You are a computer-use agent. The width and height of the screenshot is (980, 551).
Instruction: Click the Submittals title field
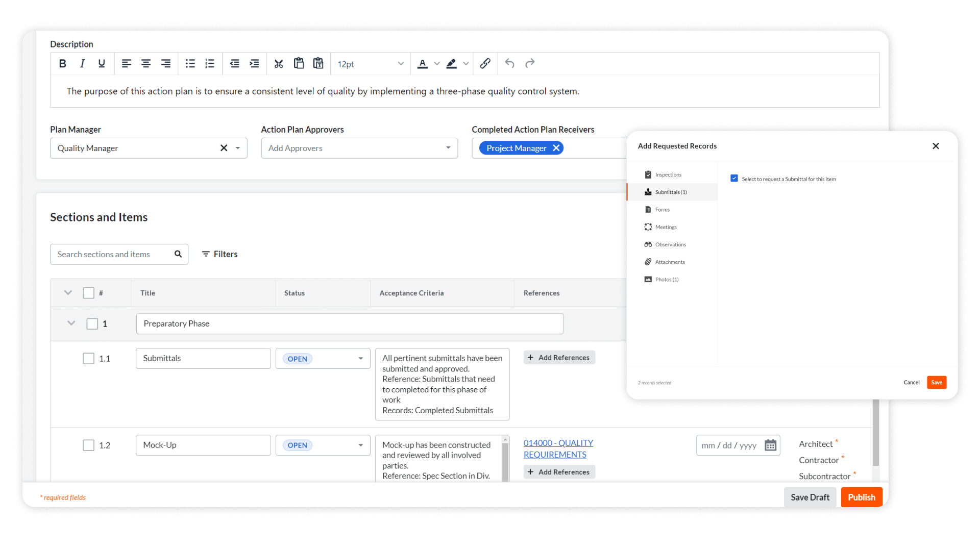(203, 359)
